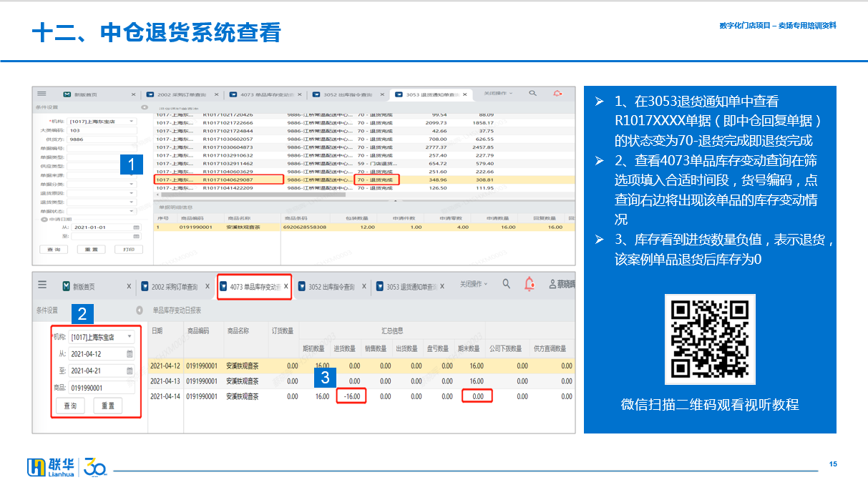
Task: Click 打印 print button
Action: point(129,250)
